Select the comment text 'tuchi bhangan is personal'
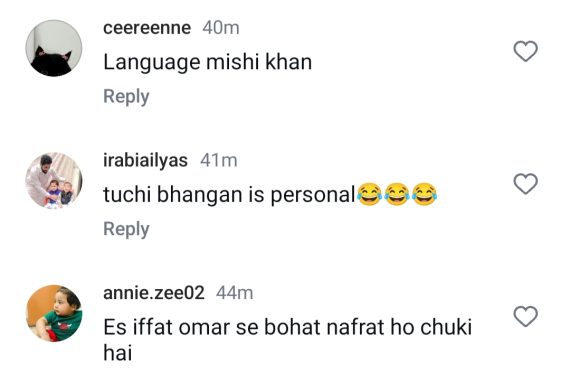Image resolution: width=570 pixels, height=373 pixels. (229, 195)
